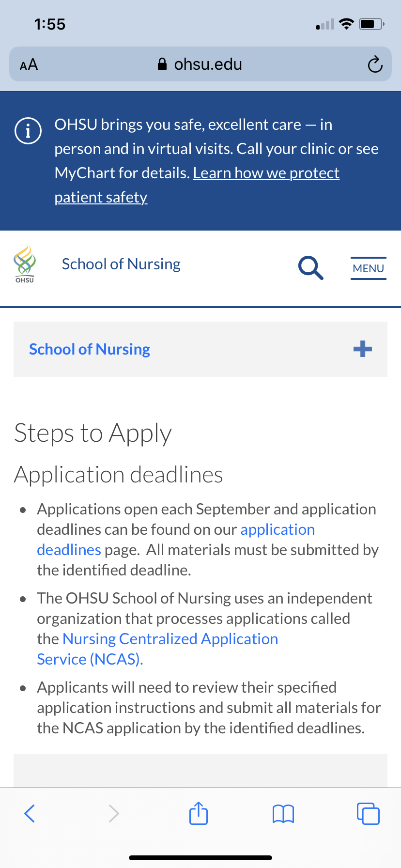Click the OHSU logo
The height and width of the screenshot is (868, 401).
tap(25, 264)
